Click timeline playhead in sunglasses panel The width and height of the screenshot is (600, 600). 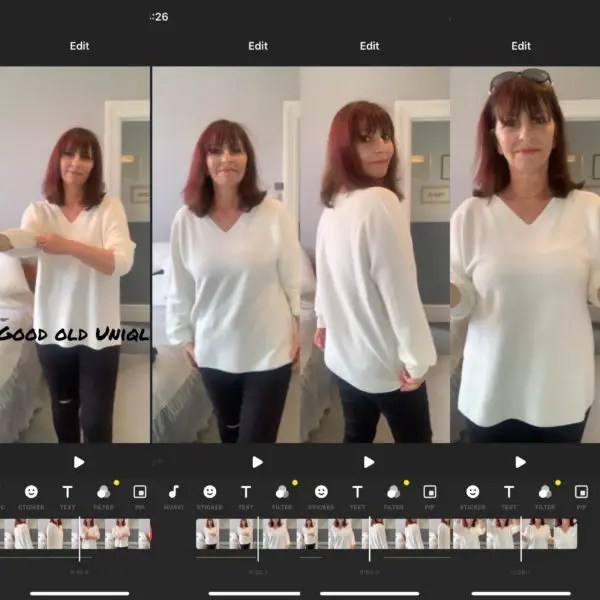pos(521,539)
